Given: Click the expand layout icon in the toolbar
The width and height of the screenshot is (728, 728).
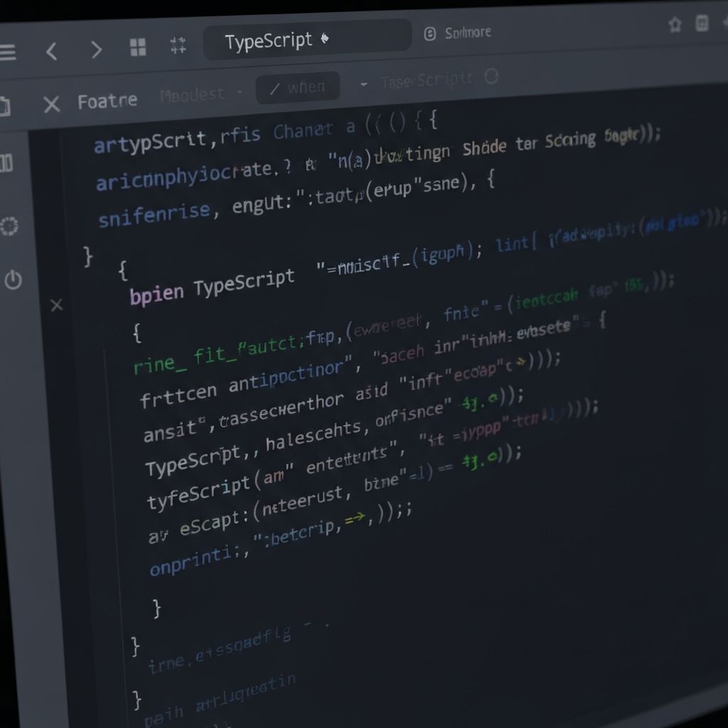Looking at the screenshot, I should [x=178, y=47].
